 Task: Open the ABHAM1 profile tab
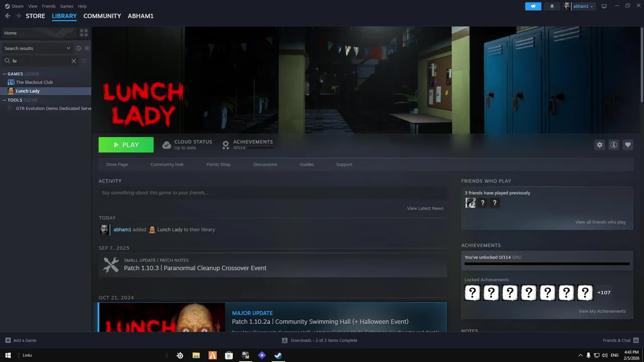pyautogui.click(x=140, y=16)
